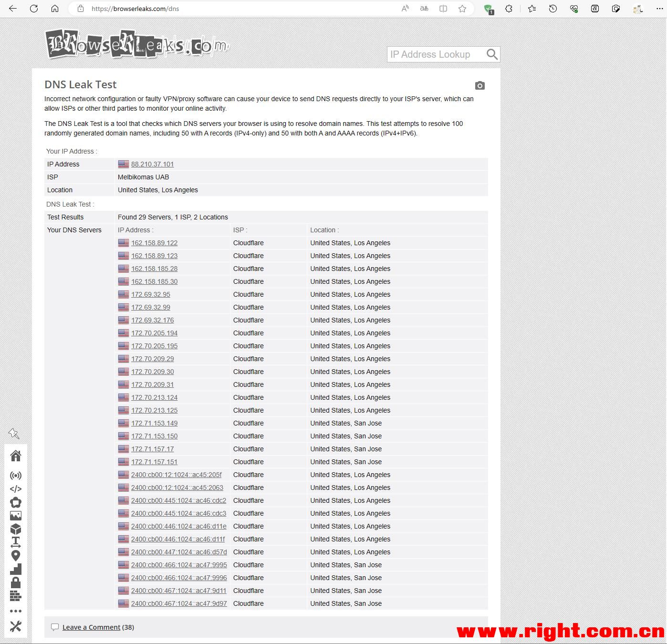Image resolution: width=667 pixels, height=644 pixels.
Task: Open IPv6 server 2400:cb00:445:1024::ac46:cdc3 link
Action: tap(178, 513)
